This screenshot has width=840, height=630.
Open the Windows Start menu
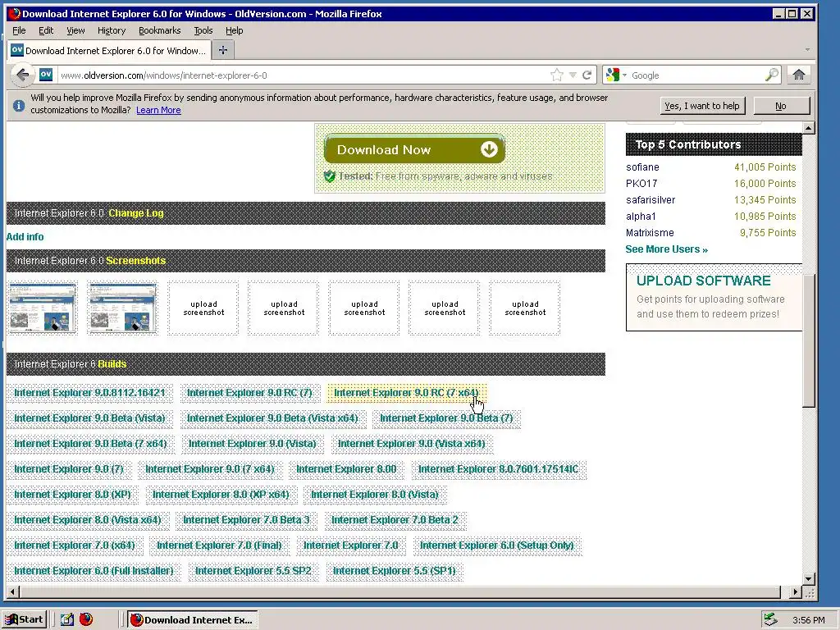[x=24, y=619]
